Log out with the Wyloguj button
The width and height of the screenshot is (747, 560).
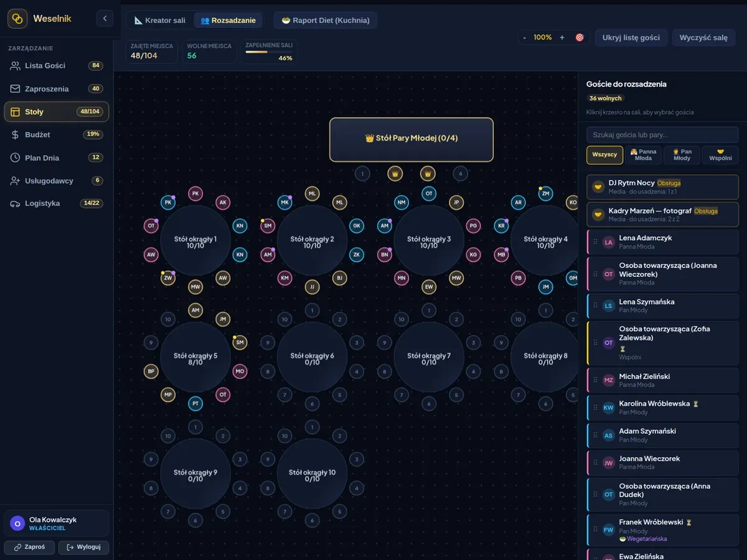coord(84,547)
